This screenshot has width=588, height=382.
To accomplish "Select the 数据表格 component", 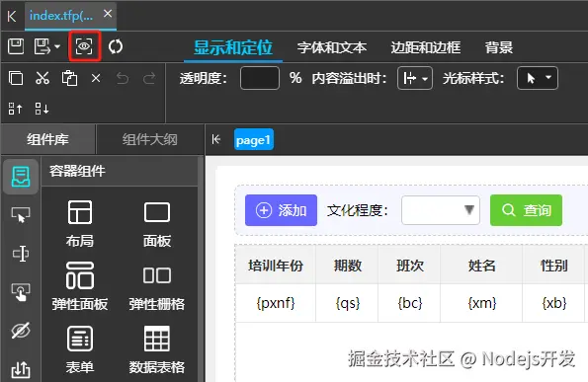I will [x=157, y=350].
